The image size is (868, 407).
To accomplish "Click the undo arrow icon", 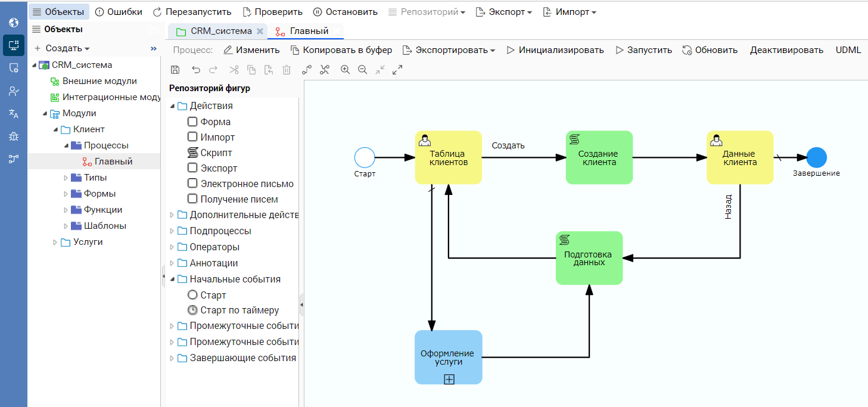I will [x=196, y=70].
